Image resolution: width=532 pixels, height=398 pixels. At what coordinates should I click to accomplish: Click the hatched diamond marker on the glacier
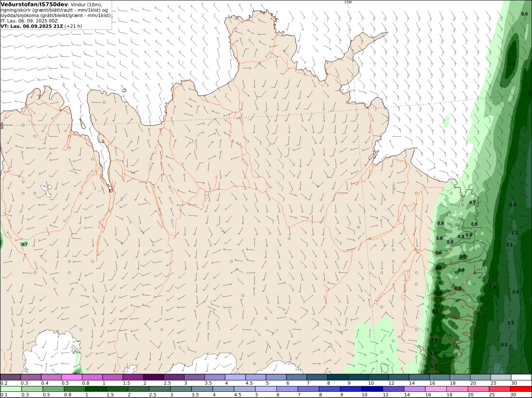(x=75, y=348)
